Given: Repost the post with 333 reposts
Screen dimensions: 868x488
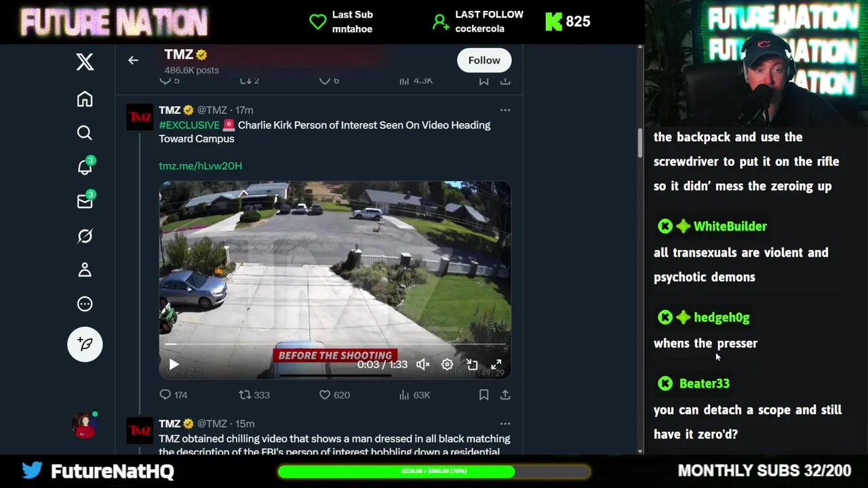Looking at the screenshot, I should click(x=254, y=395).
